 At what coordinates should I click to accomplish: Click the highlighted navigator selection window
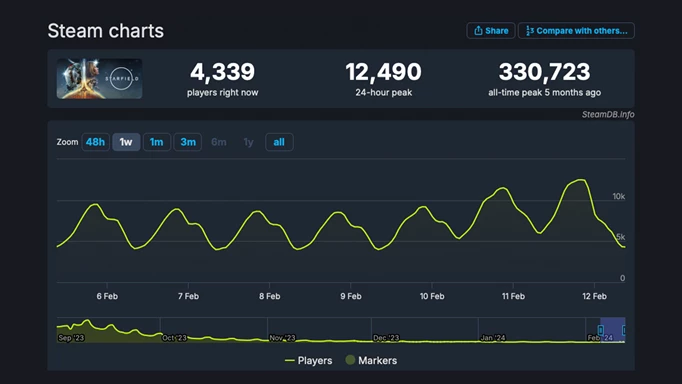(x=612, y=330)
